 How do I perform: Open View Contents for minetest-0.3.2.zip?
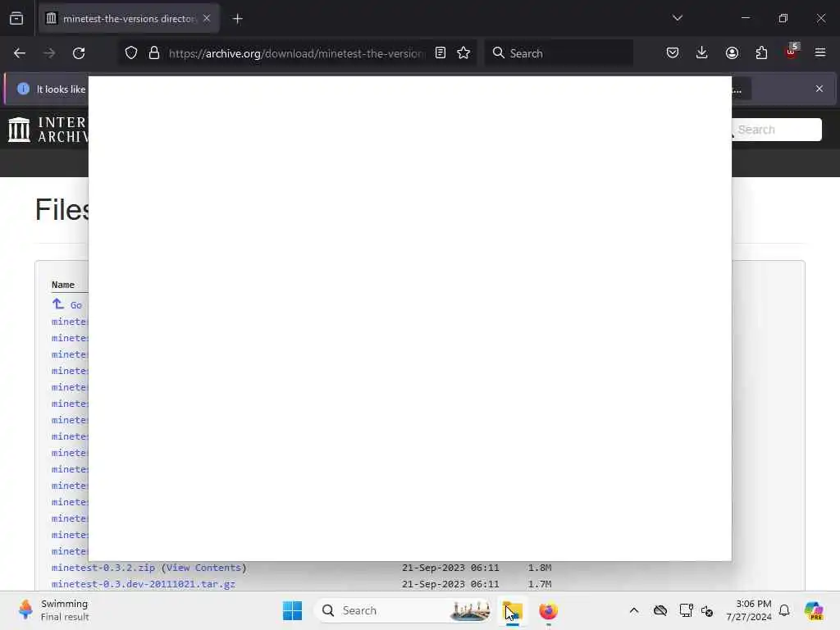[x=203, y=568]
